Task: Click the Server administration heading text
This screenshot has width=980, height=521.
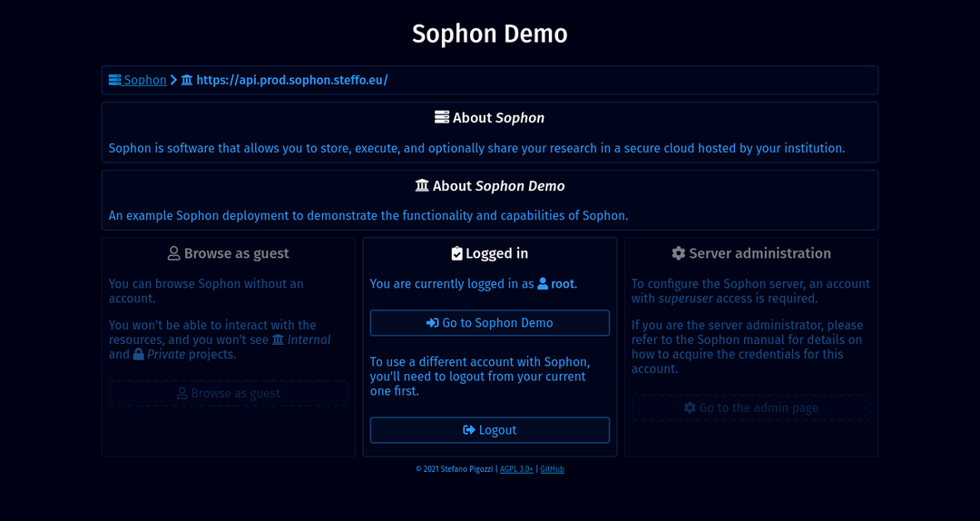Action: (x=760, y=253)
